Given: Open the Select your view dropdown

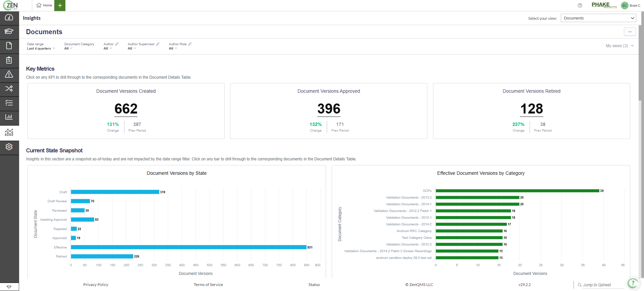Looking at the screenshot, I should pyautogui.click(x=598, y=18).
